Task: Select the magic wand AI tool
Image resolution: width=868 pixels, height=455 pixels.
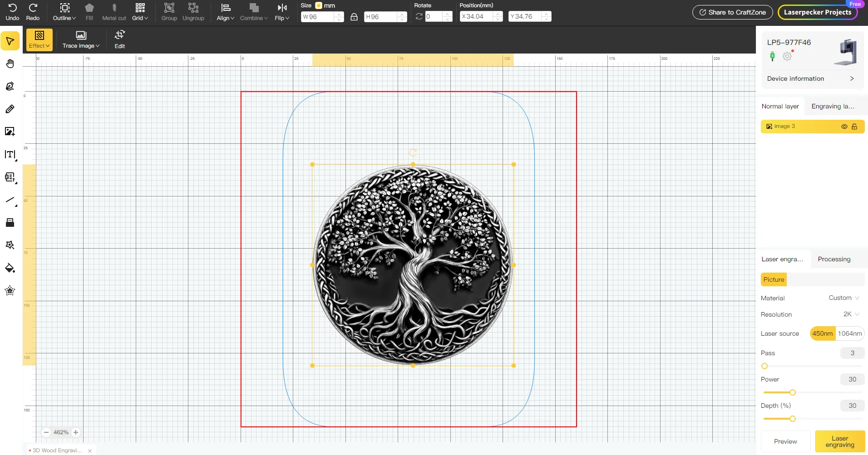Action: coord(10,245)
